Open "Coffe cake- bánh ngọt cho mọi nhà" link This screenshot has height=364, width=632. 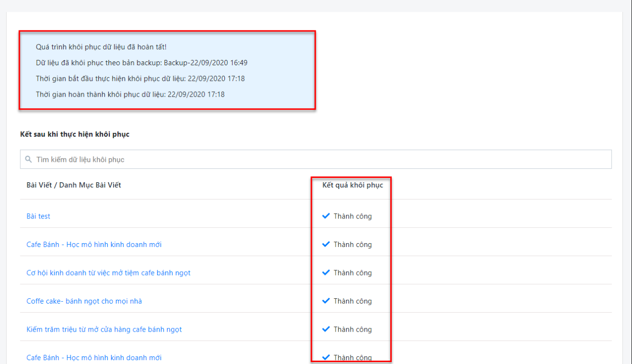[x=84, y=301]
